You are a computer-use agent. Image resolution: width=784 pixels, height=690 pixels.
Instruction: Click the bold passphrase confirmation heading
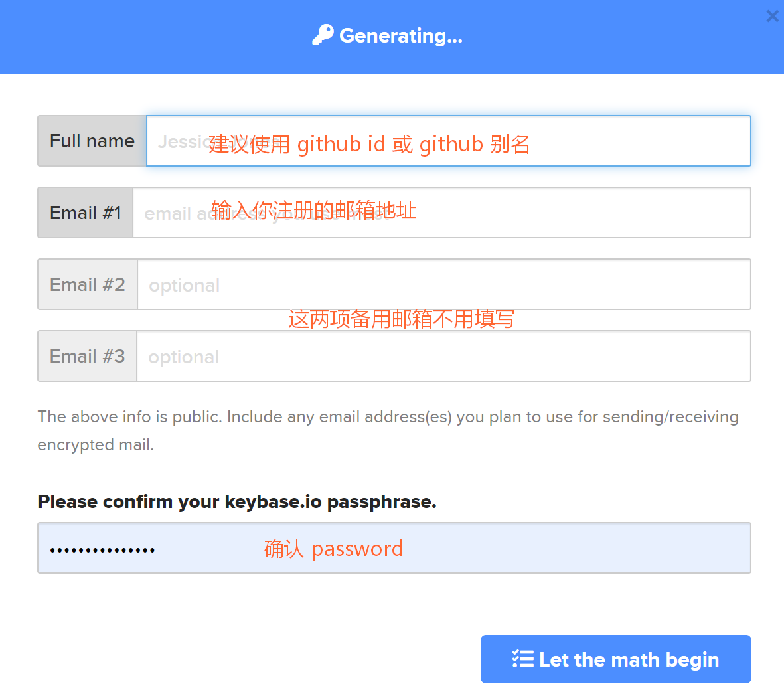tap(237, 501)
